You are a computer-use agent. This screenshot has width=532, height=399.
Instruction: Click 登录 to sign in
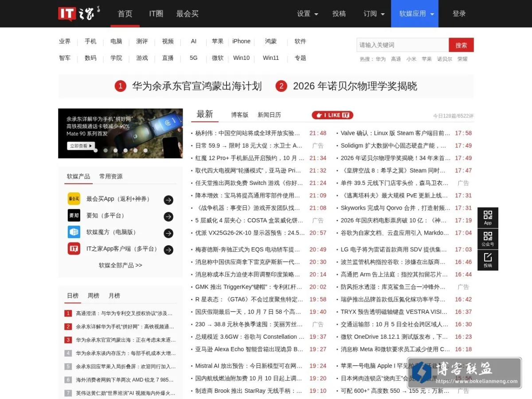coord(459,14)
